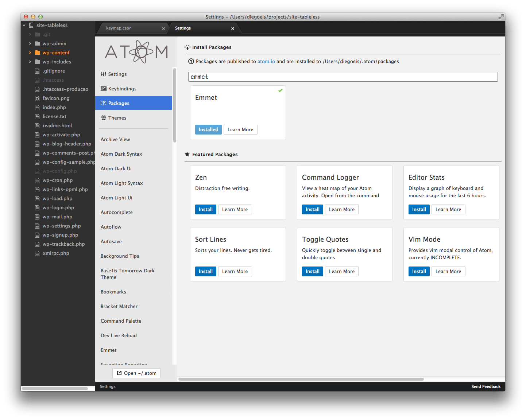Install the Editor Stats package

pos(419,209)
